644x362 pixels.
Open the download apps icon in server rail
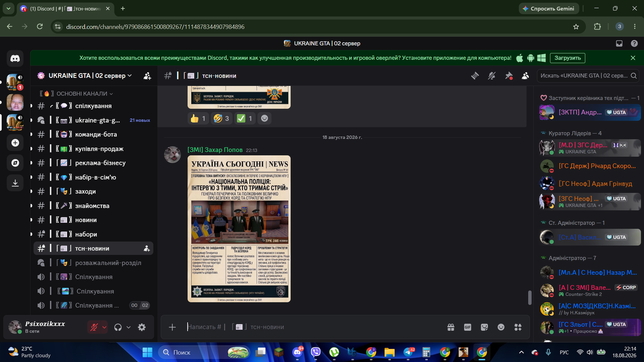15,183
